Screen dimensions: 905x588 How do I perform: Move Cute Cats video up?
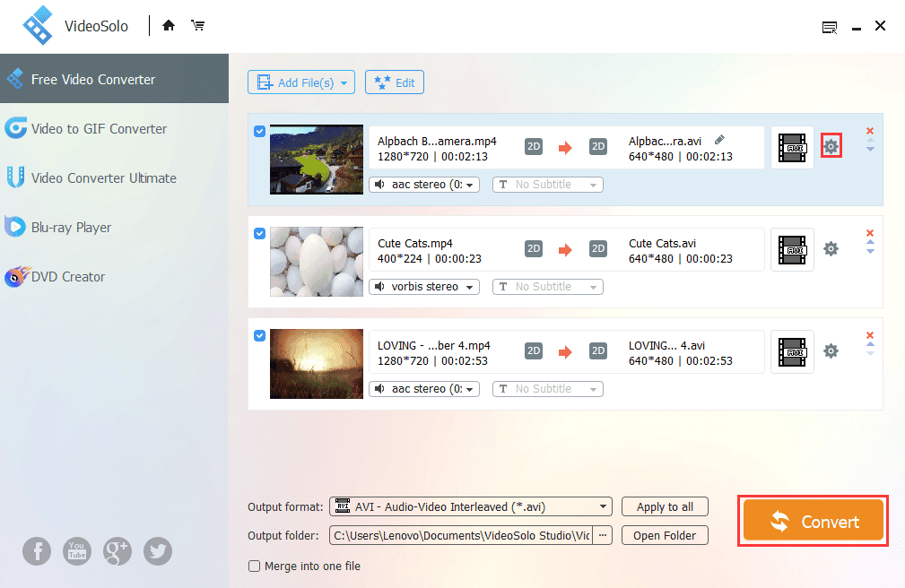pyautogui.click(x=870, y=242)
